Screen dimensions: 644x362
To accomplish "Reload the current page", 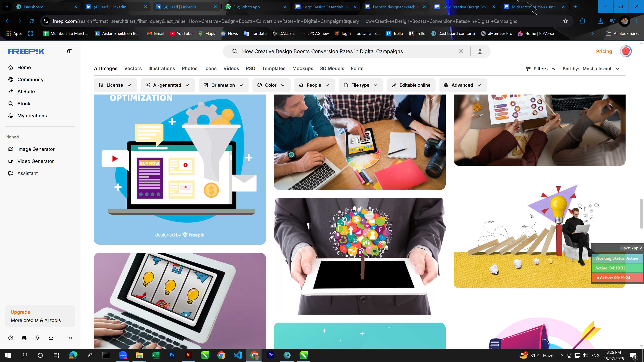I will point(32,21).
